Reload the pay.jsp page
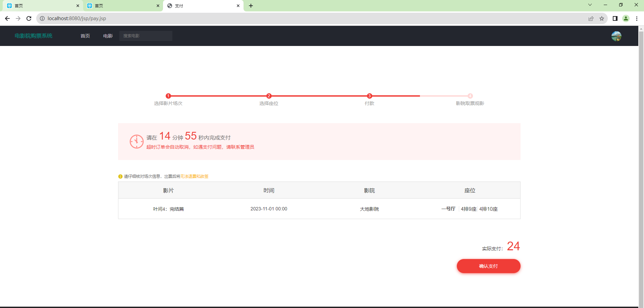 pyautogui.click(x=29, y=18)
